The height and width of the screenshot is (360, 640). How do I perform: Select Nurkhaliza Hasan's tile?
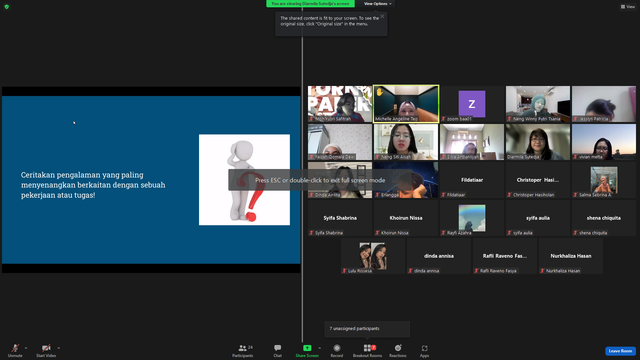point(571,256)
